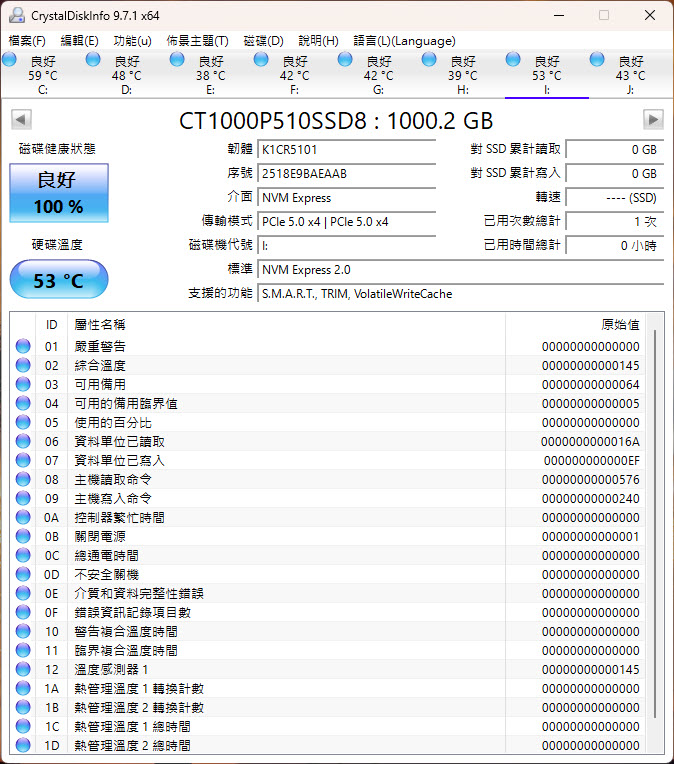The height and width of the screenshot is (764, 674).
Task: Click the 轉速 value ---- (SSD)
Action: click(615, 198)
